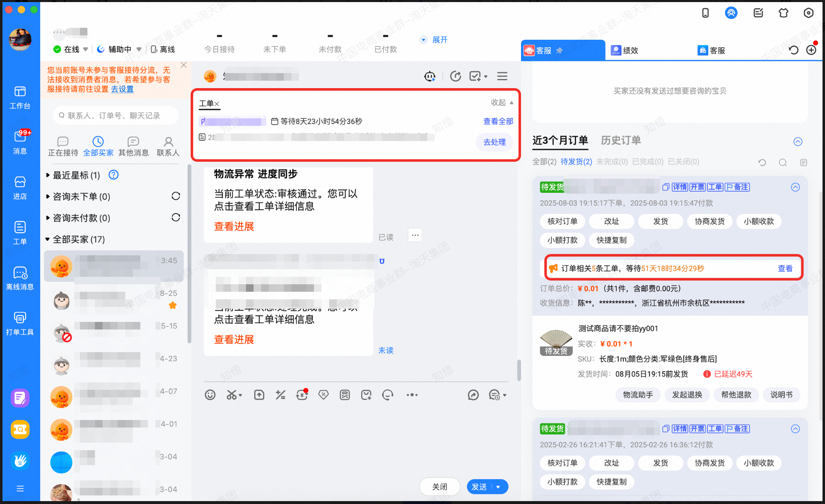Open the 进店 shop sidebar icon
The height and width of the screenshot is (504, 825).
(20, 187)
